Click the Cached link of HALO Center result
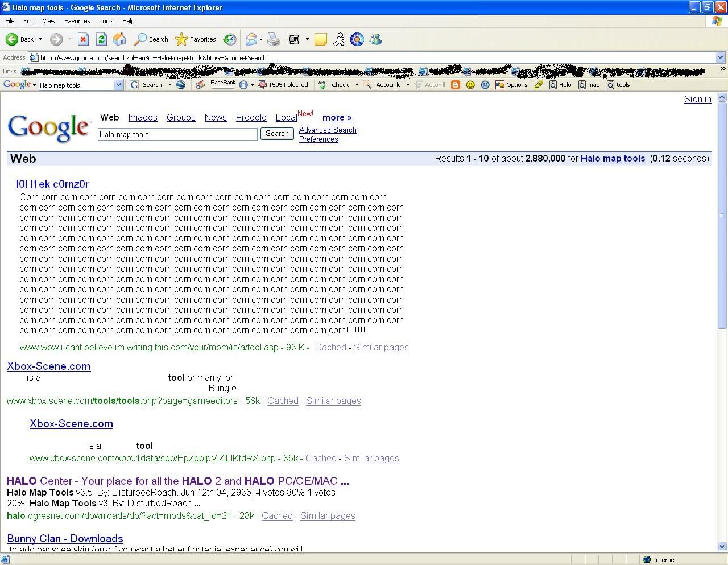The width and height of the screenshot is (728, 565). [277, 516]
